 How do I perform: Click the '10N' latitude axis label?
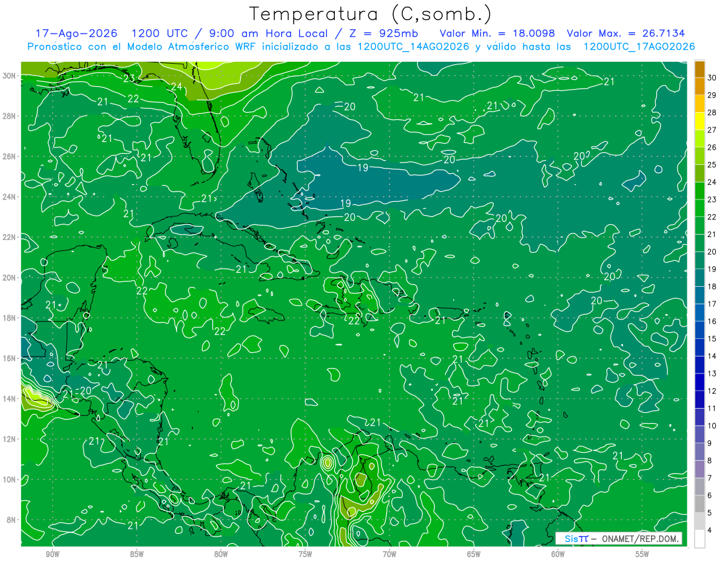click(10, 480)
